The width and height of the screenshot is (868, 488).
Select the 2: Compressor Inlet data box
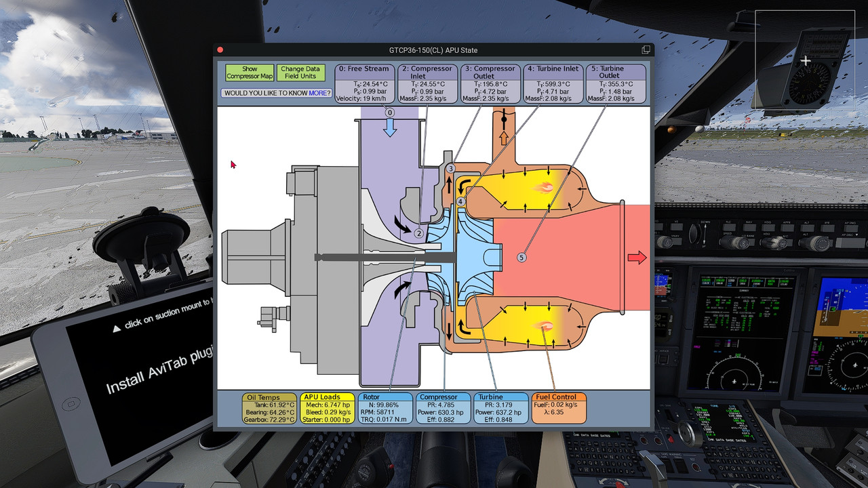[427, 83]
